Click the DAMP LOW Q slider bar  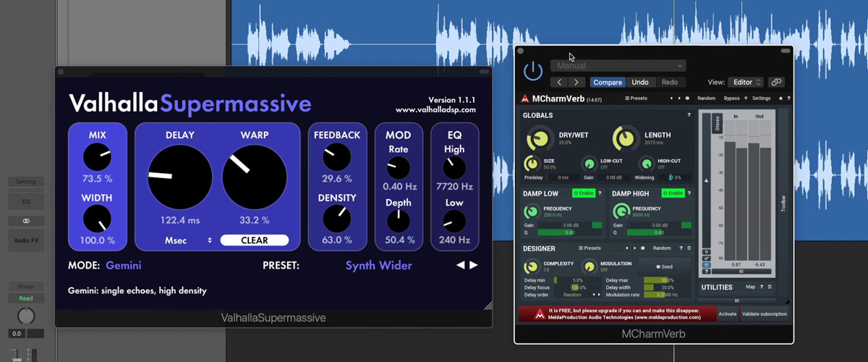tap(570, 232)
